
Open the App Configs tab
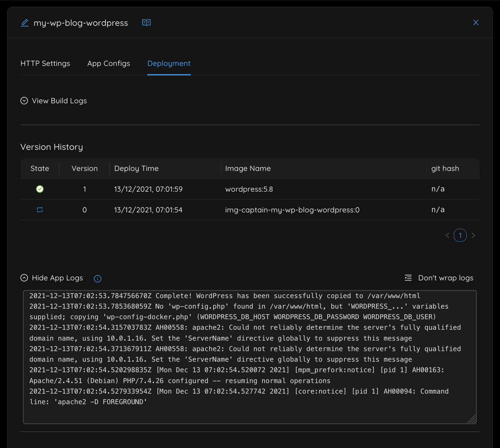(109, 63)
